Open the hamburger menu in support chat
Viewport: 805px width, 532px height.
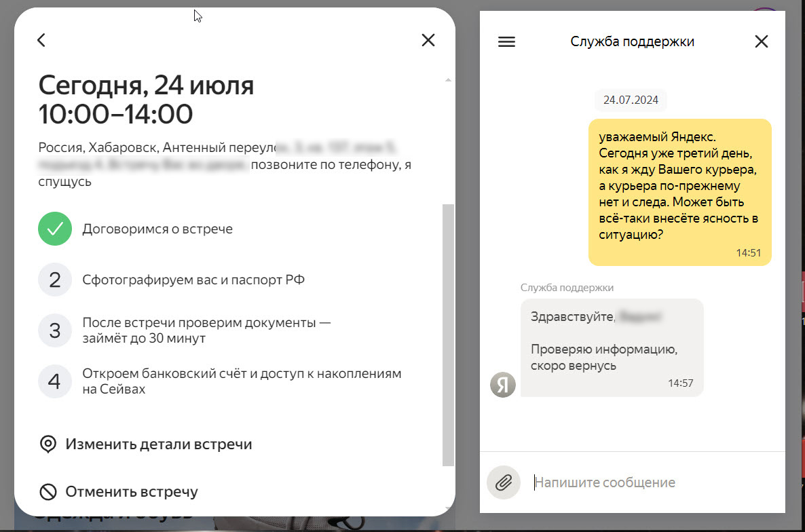coord(507,41)
